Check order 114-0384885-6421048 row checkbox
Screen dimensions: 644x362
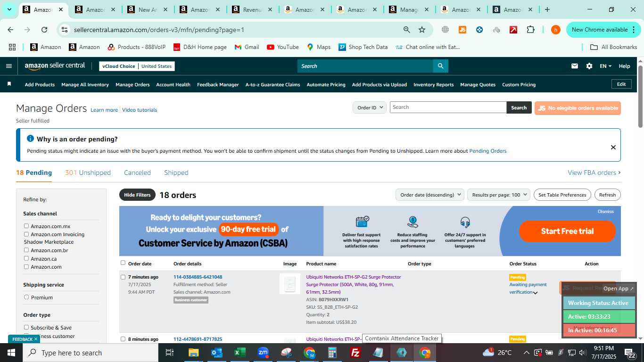[123, 277]
